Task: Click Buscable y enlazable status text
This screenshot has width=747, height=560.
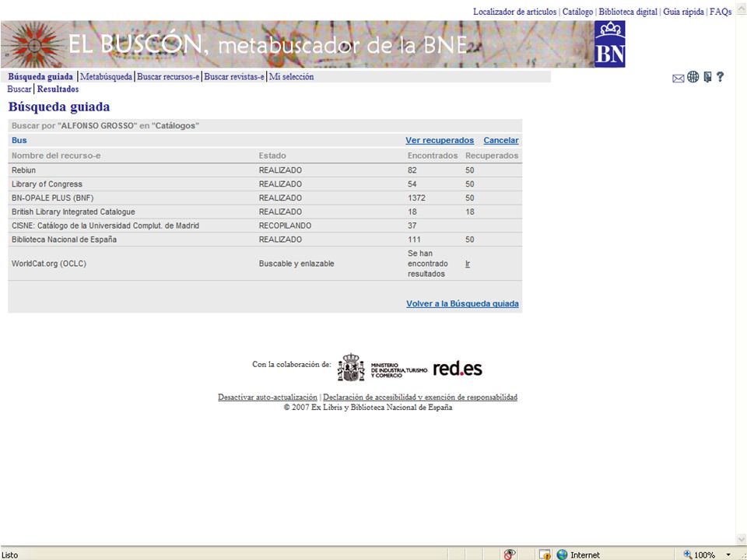Action: (x=296, y=264)
